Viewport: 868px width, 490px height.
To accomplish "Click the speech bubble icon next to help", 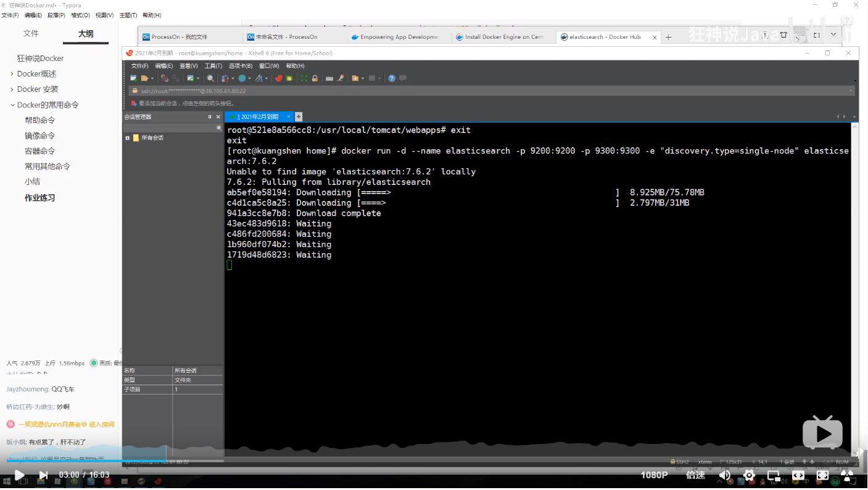I will coord(403,78).
